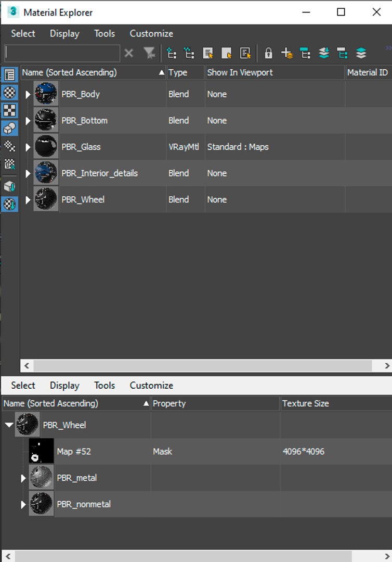392x562 pixels.
Task: Toggle Sort By Material sphere with arrow icon
Action: (10, 205)
